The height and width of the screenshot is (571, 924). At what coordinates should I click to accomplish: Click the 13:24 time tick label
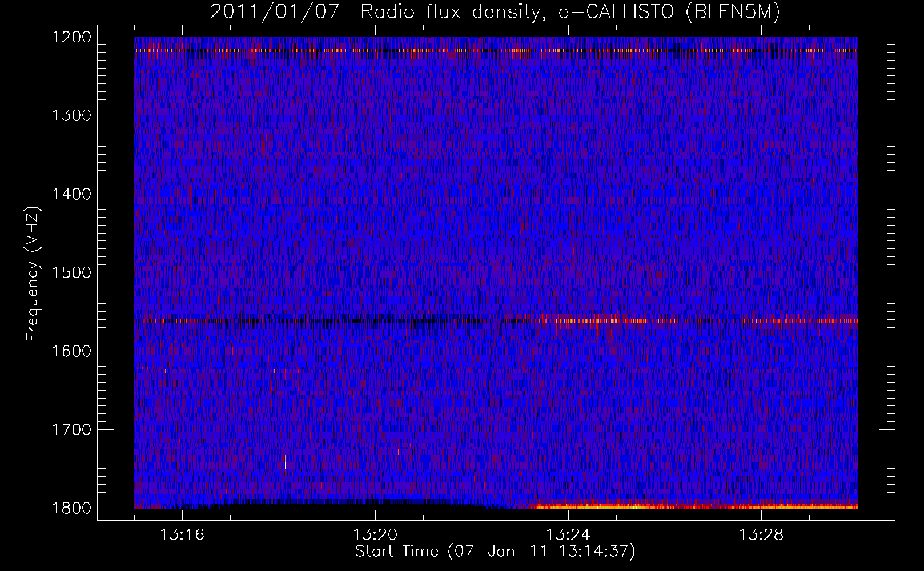[x=568, y=535]
